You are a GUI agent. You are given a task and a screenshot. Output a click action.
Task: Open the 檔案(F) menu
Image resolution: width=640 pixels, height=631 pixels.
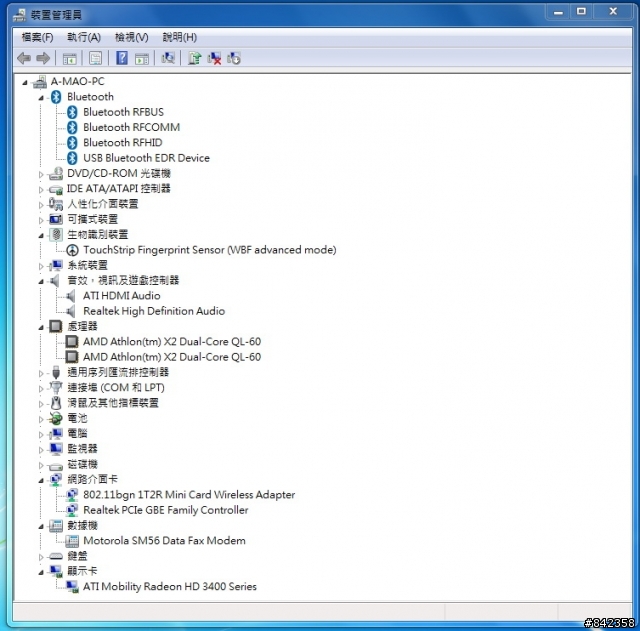37,38
